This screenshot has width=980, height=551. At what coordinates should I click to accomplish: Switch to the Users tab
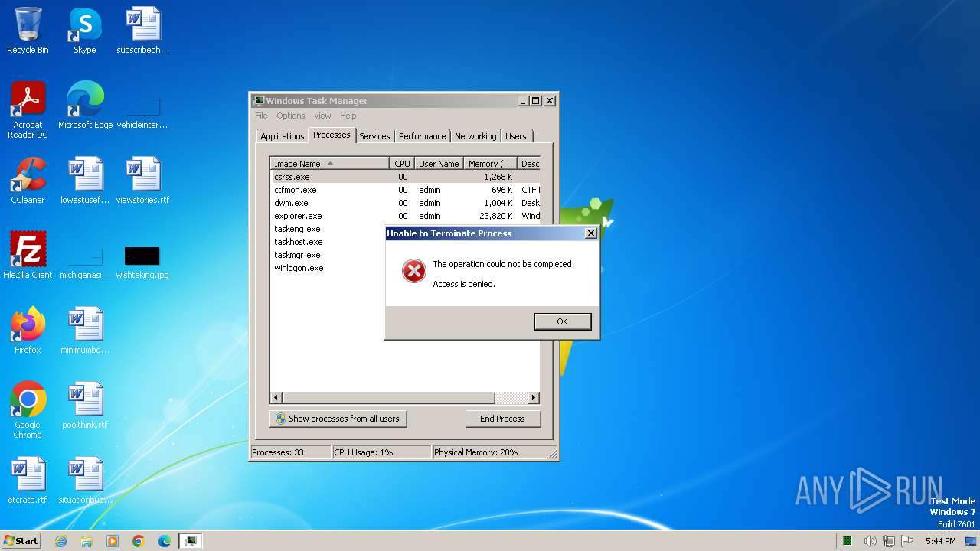[x=516, y=136]
